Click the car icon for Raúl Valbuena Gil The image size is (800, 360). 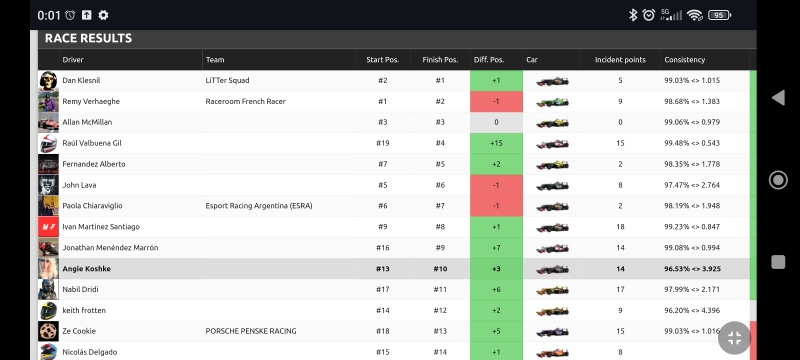point(552,144)
